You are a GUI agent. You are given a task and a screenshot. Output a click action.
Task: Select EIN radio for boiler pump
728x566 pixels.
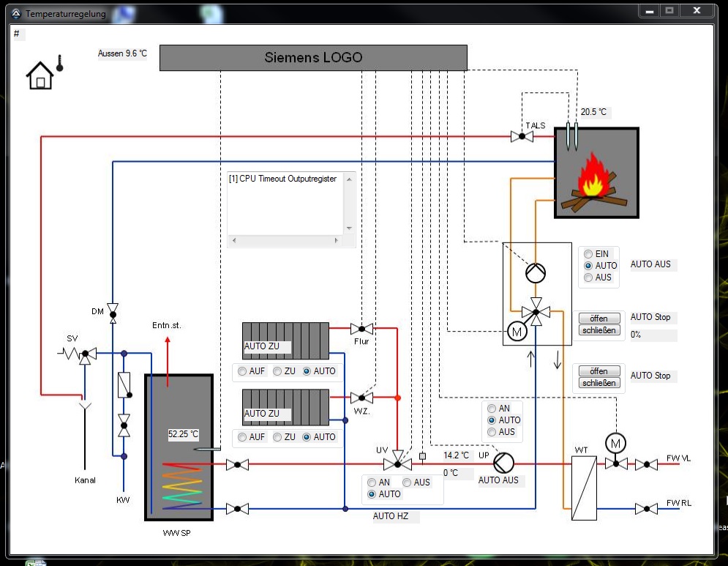pos(588,254)
